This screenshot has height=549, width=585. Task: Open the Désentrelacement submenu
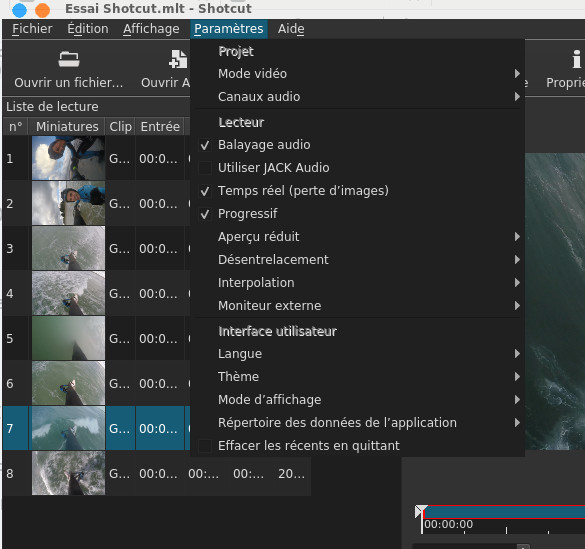point(357,260)
